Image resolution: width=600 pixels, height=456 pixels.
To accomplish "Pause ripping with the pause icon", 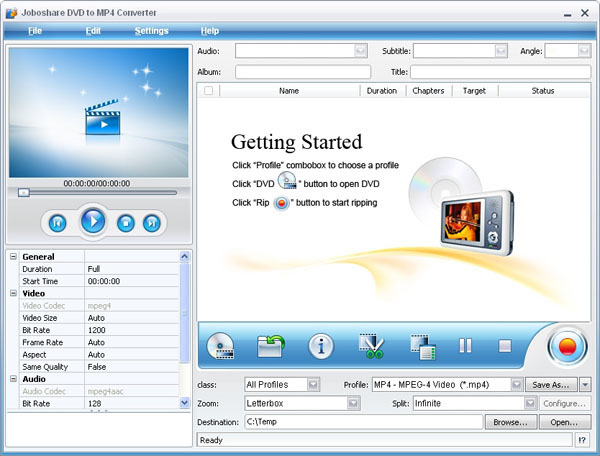I will (465, 346).
